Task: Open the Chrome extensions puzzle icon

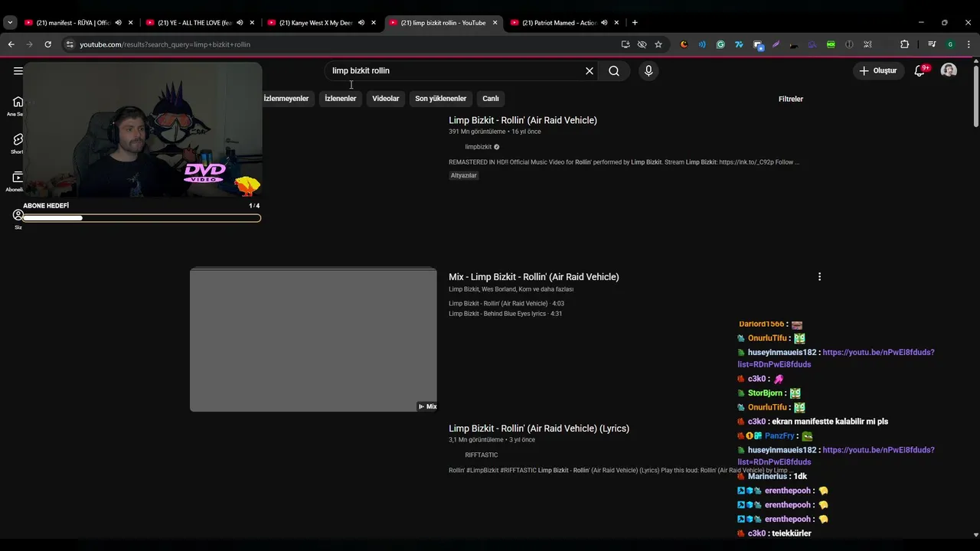Action: pyautogui.click(x=904, y=44)
